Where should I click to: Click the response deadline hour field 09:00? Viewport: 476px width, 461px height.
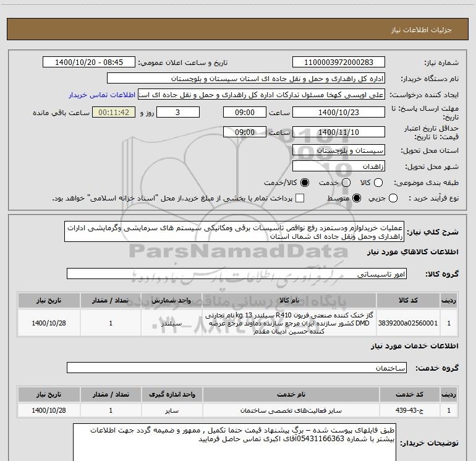pos(245,112)
